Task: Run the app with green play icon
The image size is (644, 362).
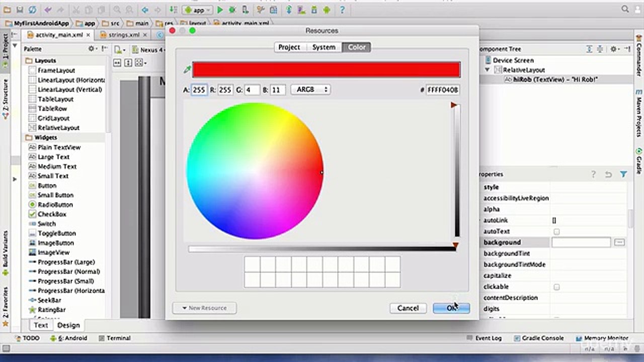Action: pyautogui.click(x=220, y=10)
